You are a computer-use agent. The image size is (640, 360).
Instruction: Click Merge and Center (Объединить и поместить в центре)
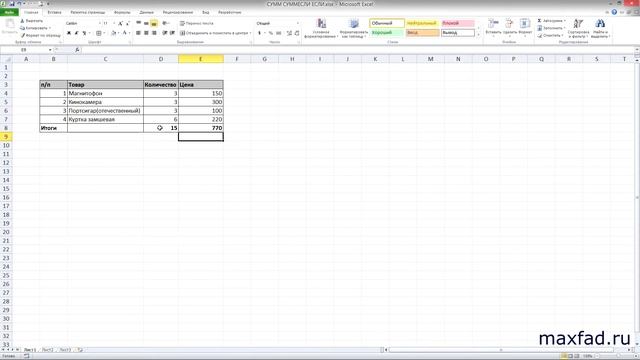click(215, 33)
